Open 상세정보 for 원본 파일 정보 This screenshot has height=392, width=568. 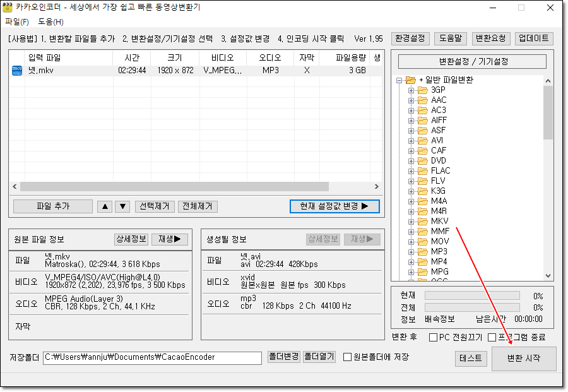[131, 239]
